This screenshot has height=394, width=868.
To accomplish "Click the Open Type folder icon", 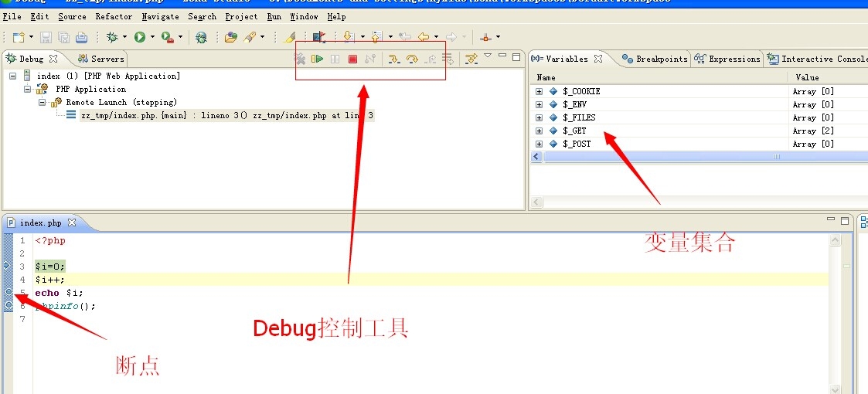I will pos(231,37).
